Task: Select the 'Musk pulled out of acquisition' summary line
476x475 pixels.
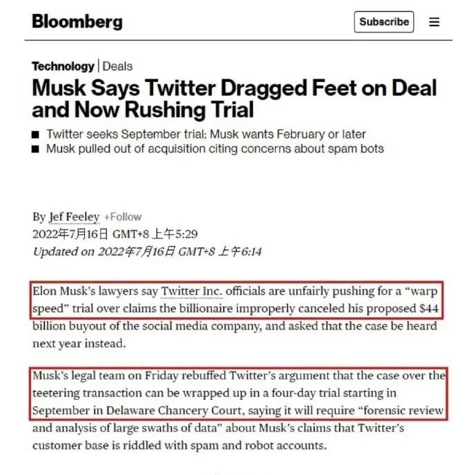Action: point(215,149)
